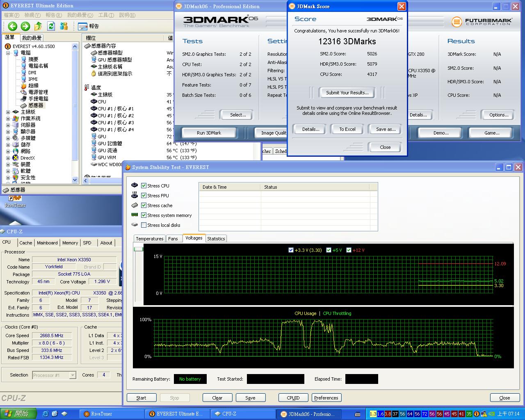Select the 超頻 flame icon in tree

[24, 86]
